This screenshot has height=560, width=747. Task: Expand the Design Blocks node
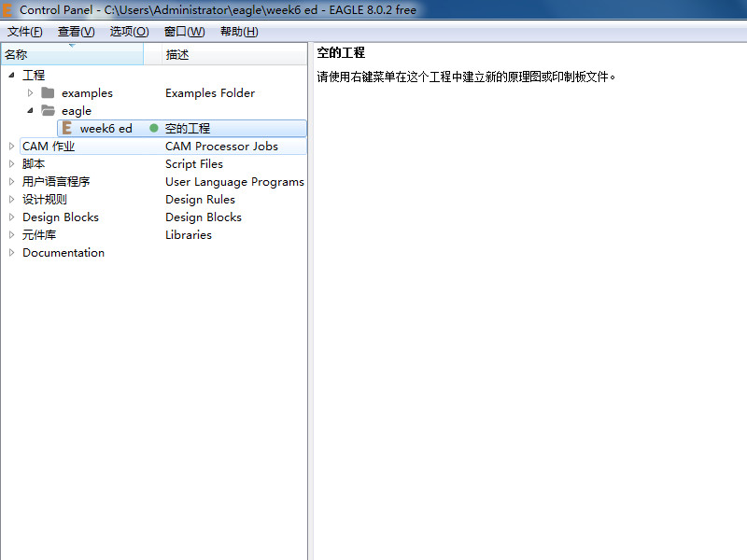[11, 217]
